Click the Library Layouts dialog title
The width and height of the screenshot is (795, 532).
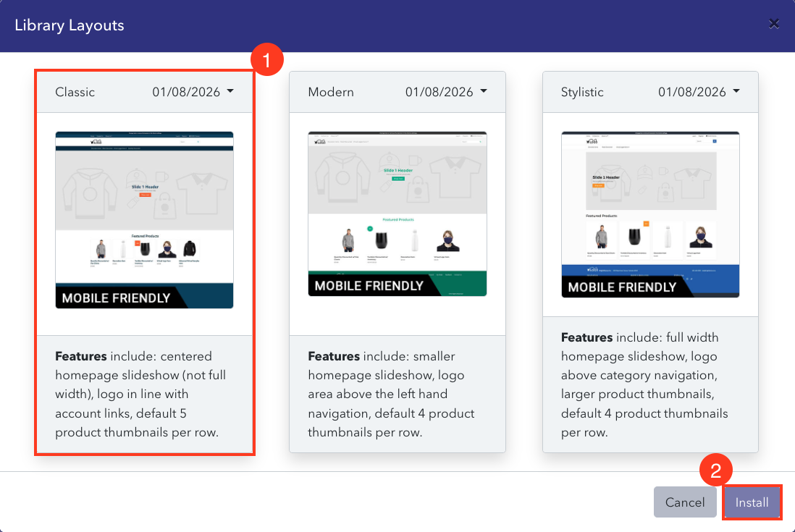click(x=70, y=25)
